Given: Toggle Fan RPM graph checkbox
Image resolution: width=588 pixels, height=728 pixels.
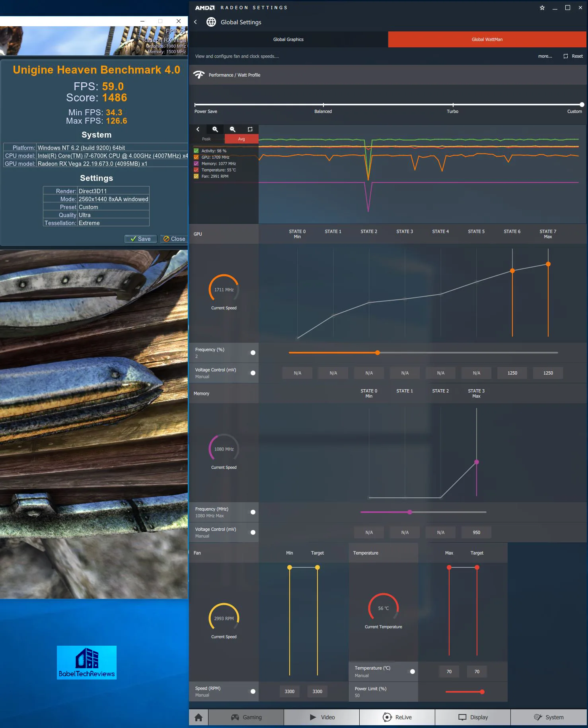Looking at the screenshot, I should tap(196, 176).
